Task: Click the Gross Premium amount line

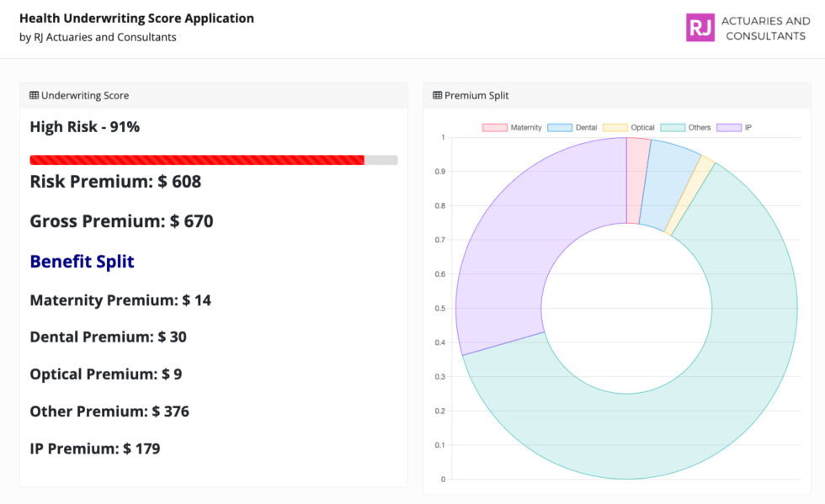Action: 121,221
